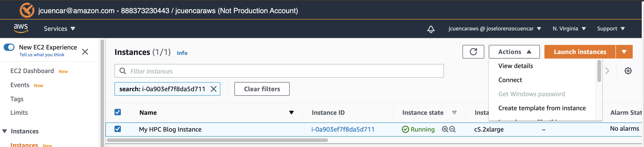
Task: Click the Clear filters button
Action: 262,89
